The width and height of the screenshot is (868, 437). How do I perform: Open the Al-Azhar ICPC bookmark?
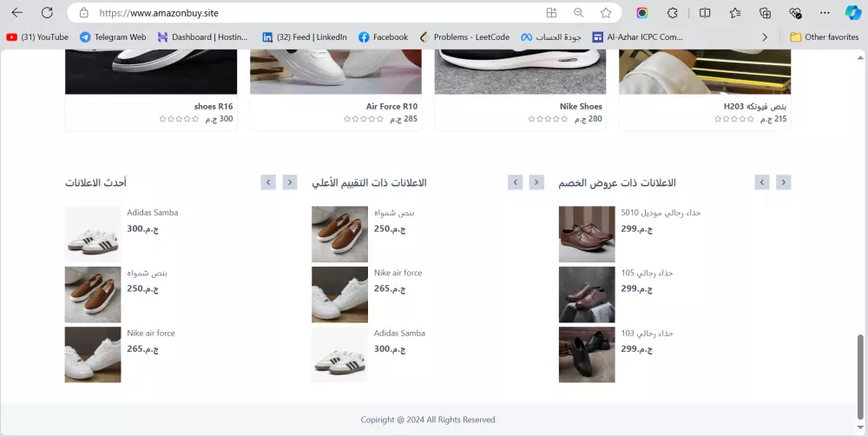pos(637,37)
